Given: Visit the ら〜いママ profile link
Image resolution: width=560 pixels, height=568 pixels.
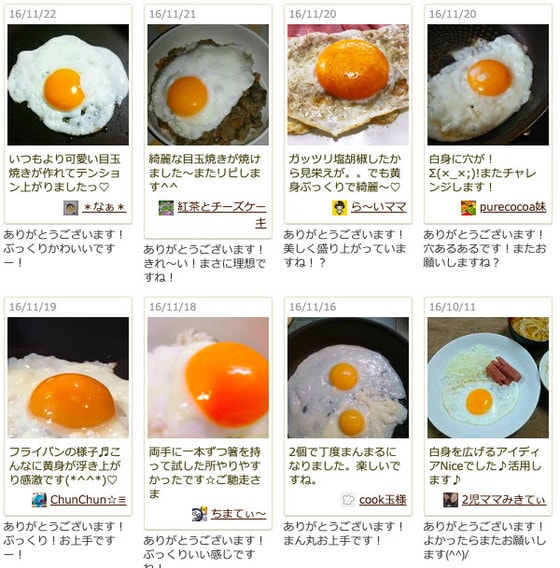Looking at the screenshot, I should [x=379, y=208].
